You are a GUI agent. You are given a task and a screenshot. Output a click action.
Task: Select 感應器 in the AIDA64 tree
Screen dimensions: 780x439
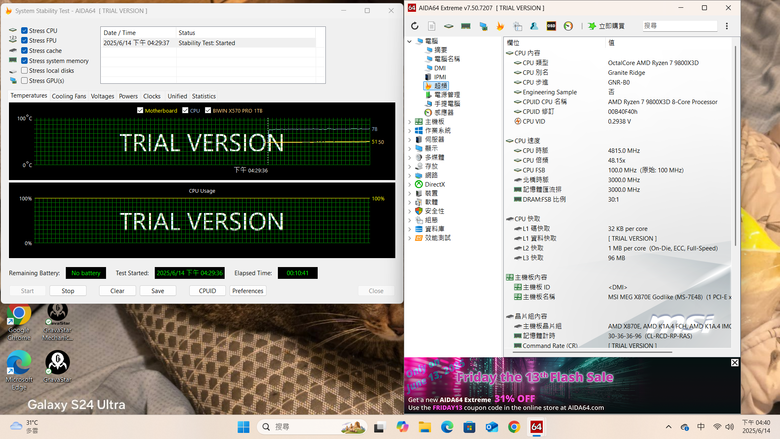pos(439,113)
